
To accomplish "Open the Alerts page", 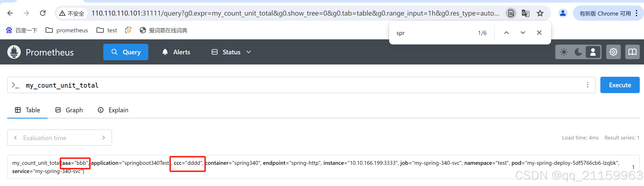I will [176, 52].
